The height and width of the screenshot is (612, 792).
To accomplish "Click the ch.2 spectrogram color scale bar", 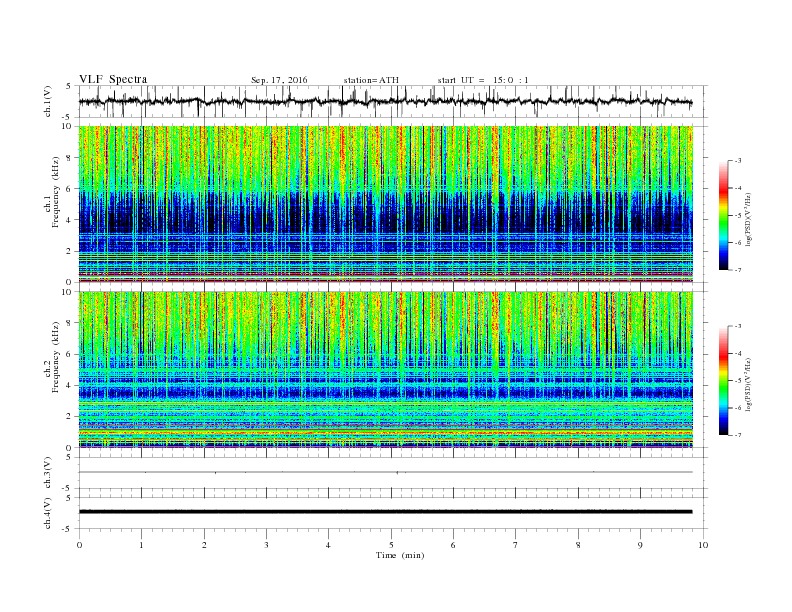I will (x=723, y=380).
